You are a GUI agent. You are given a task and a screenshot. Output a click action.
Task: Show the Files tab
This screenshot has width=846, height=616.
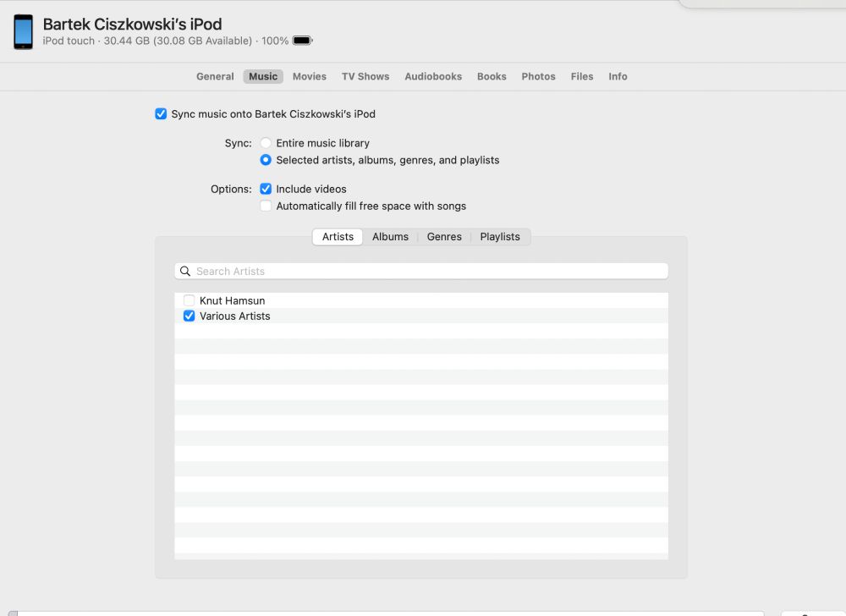pyautogui.click(x=582, y=77)
